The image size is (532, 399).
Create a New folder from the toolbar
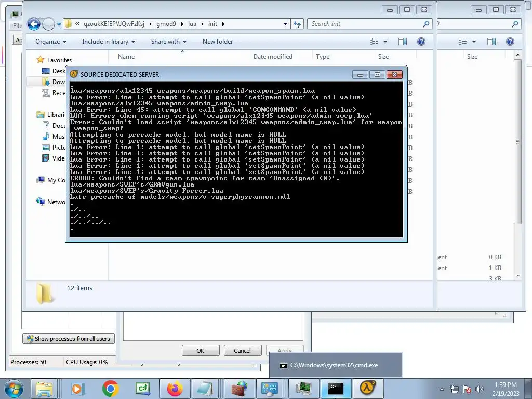coord(218,42)
